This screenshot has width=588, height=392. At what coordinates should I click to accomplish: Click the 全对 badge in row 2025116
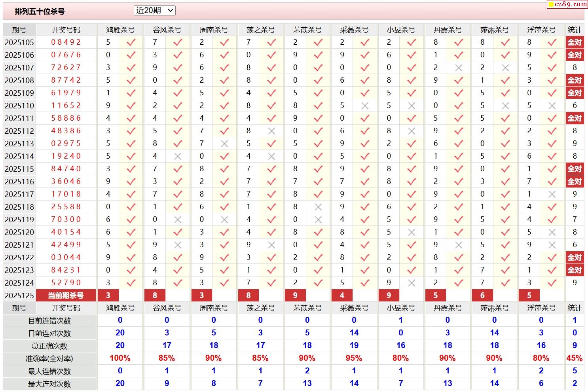pos(575,182)
